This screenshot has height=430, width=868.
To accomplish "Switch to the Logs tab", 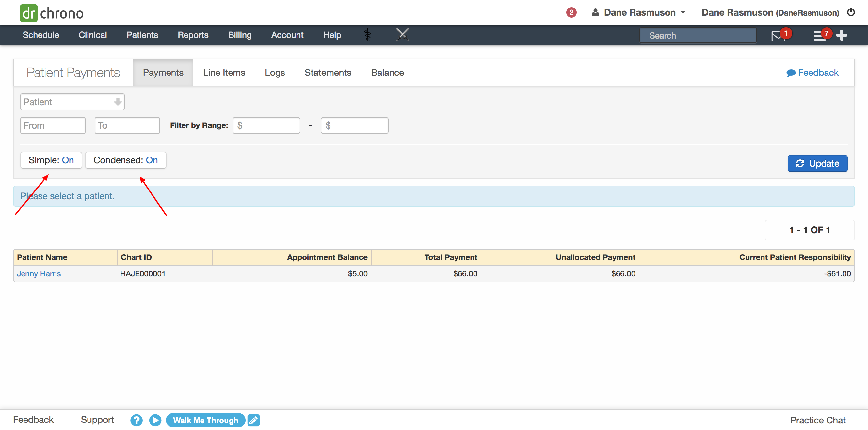I will pyautogui.click(x=275, y=73).
